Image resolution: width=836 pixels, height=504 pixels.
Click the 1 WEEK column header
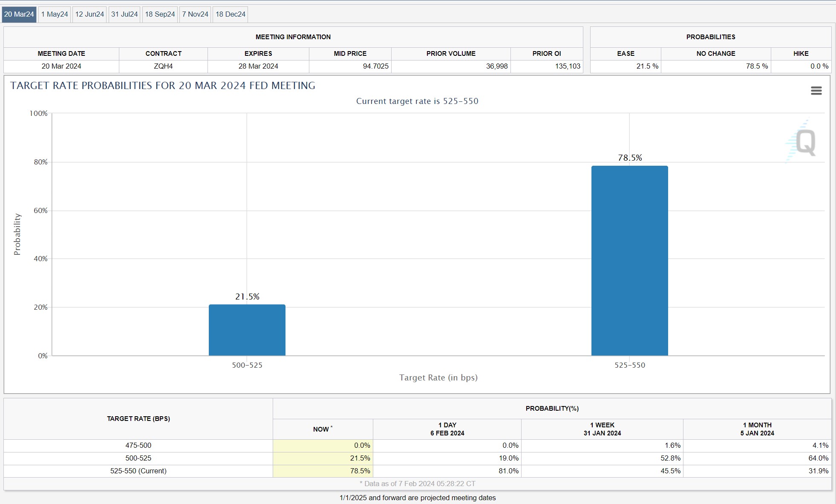[602, 429]
